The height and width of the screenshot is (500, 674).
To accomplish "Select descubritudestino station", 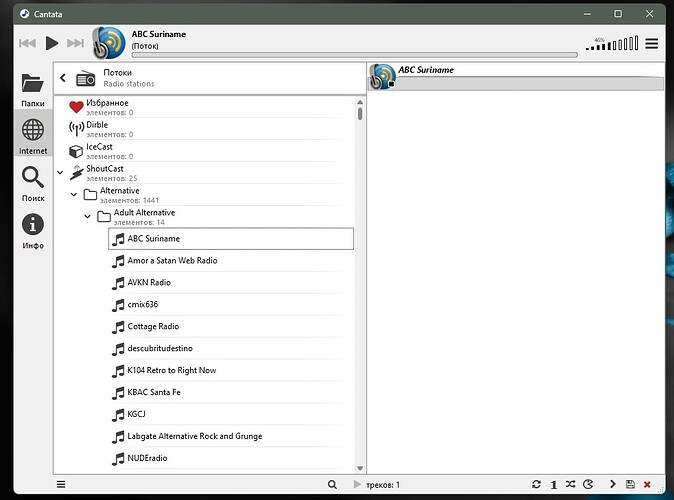I will [231, 348].
